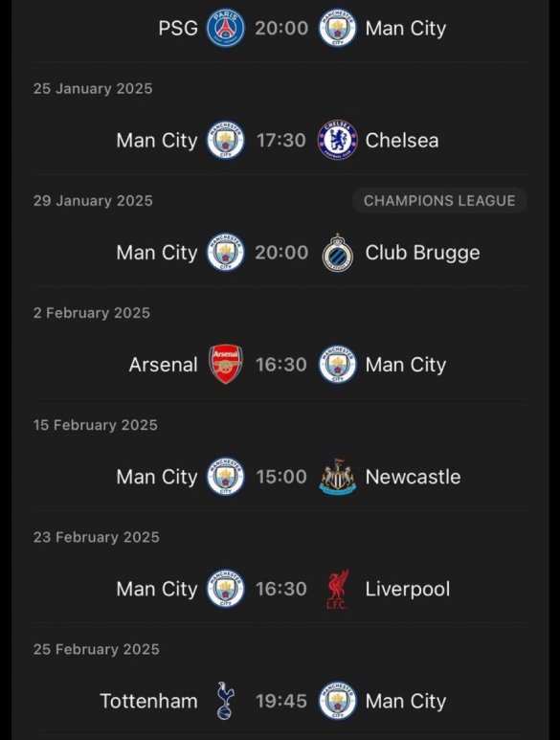Tap Man City crest in PSG fixture
Screen dimensions: 560x740
(337, 29)
